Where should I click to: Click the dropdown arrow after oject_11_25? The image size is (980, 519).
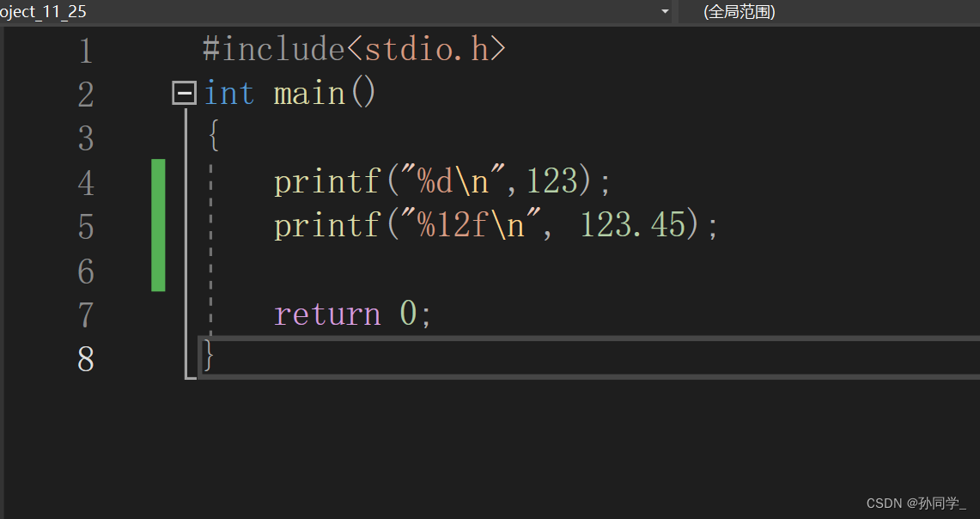point(665,11)
